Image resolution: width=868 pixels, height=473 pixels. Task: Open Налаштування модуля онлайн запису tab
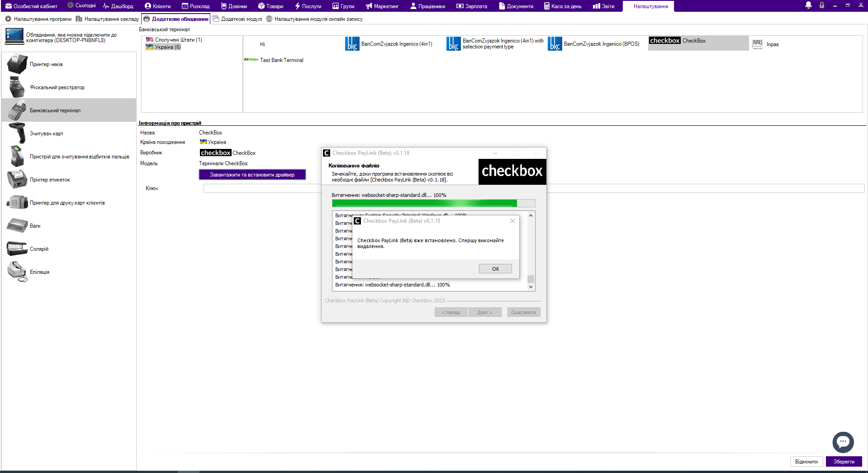click(314, 19)
